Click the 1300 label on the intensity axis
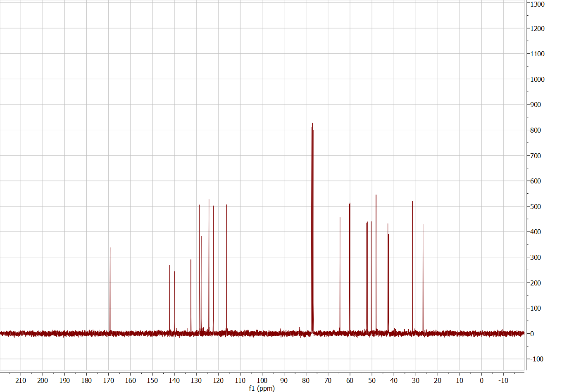 538,4
